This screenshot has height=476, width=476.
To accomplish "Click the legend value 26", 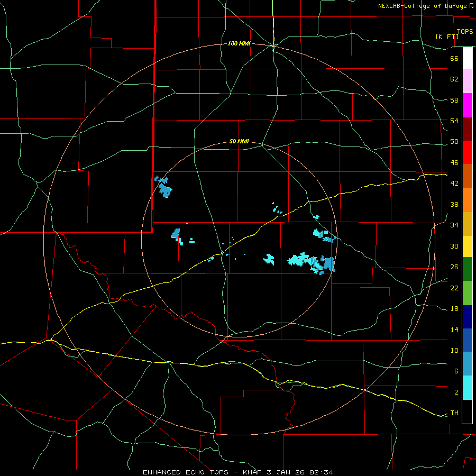I will tap(454, 267).
